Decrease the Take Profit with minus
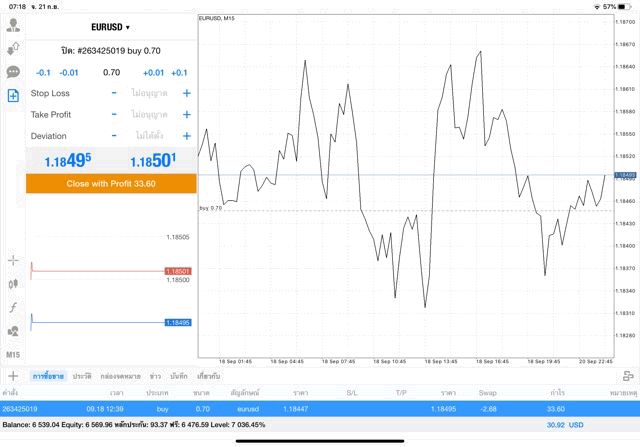The image size is (640, 447). tap(114, 114)
